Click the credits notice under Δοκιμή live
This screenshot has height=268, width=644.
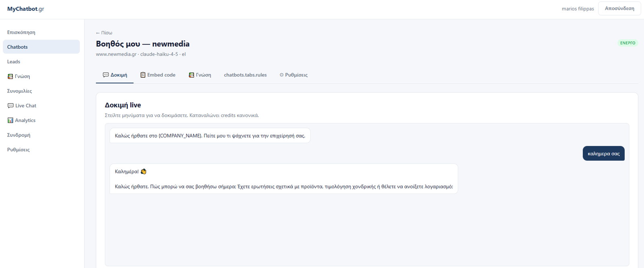point(182,115)
